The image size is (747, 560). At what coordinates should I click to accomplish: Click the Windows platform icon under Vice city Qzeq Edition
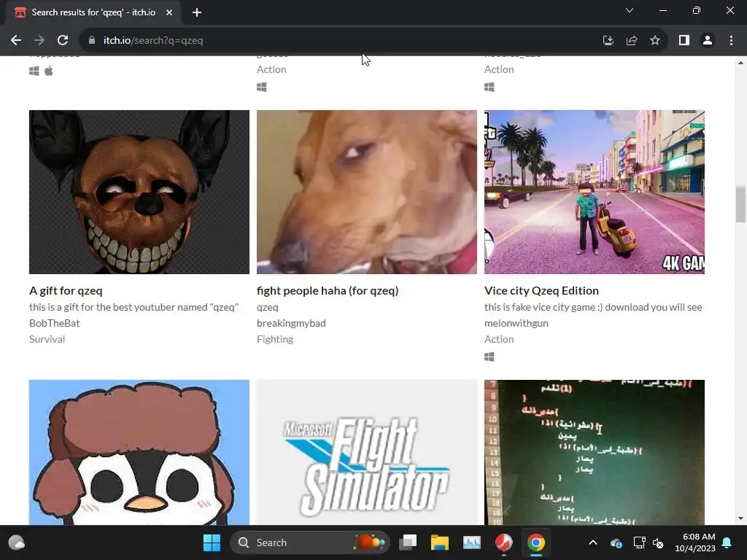click(x=489, y=357)
